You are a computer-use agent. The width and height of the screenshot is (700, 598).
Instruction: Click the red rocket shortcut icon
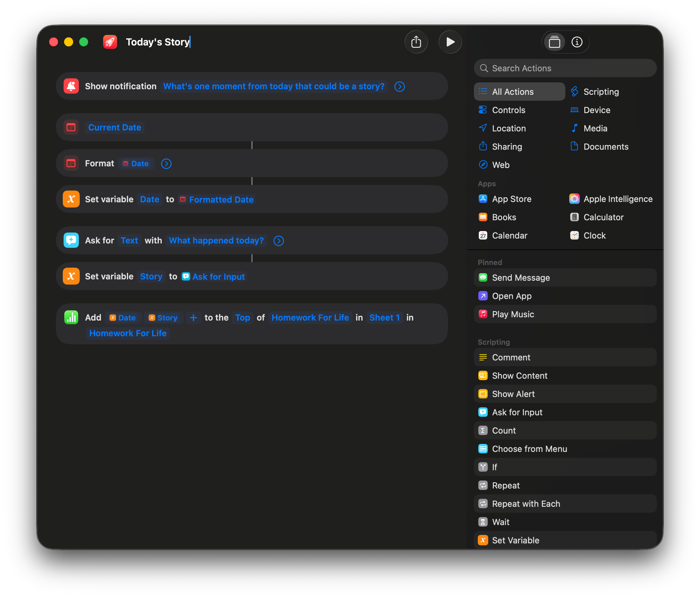(x=110, y=42)
